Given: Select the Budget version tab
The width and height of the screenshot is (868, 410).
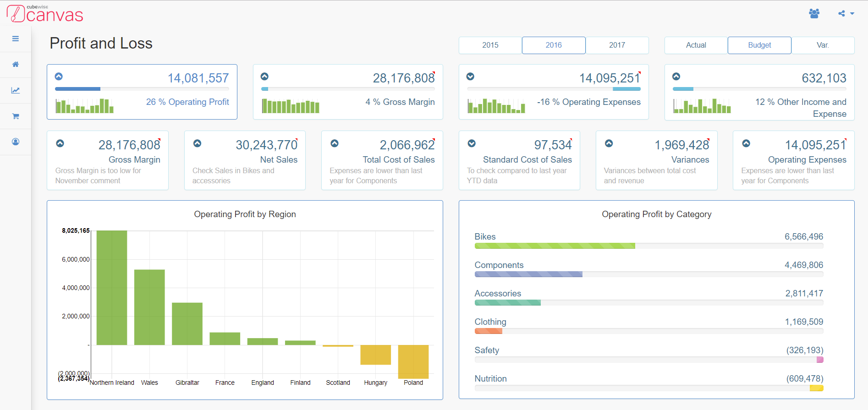Looking at the screenshot, I should [759, 45].
